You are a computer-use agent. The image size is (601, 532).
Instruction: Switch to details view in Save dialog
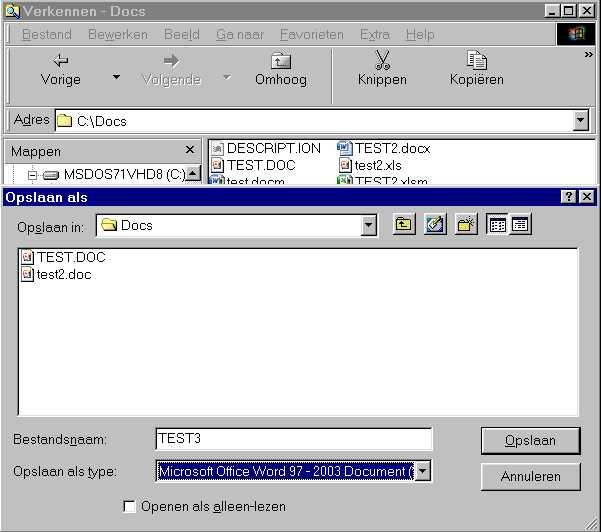pos(520,224)
